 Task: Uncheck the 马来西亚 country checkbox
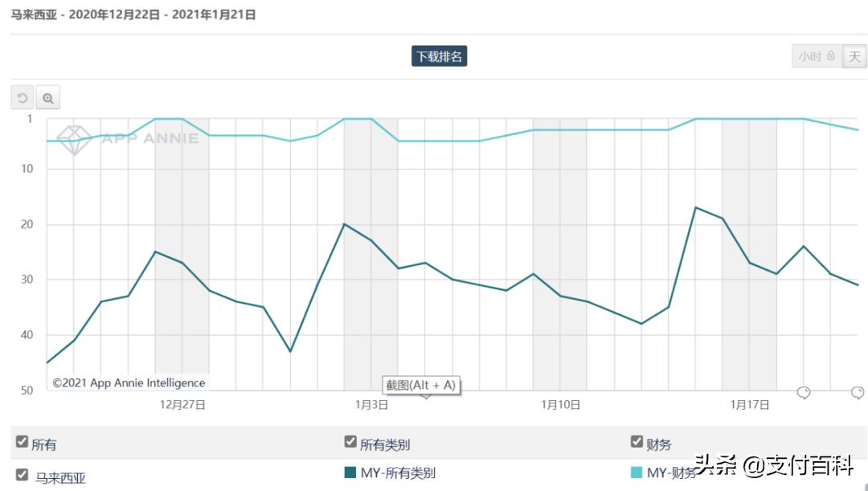23,474
